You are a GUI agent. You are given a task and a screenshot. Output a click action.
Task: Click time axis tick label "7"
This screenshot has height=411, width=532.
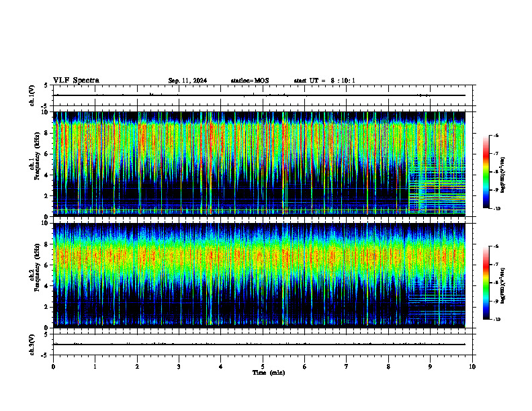point(347,367)
